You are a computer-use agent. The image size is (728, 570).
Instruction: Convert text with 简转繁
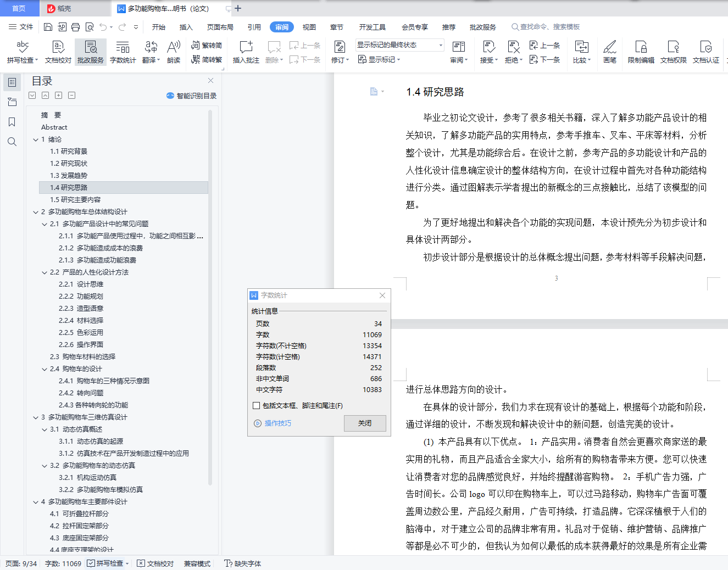(x=207, y=59)
